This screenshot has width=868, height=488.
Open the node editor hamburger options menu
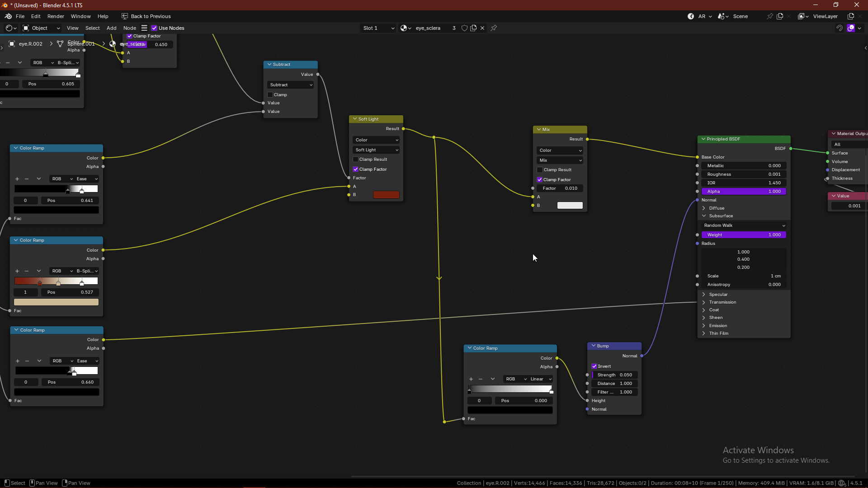(144, 28)
